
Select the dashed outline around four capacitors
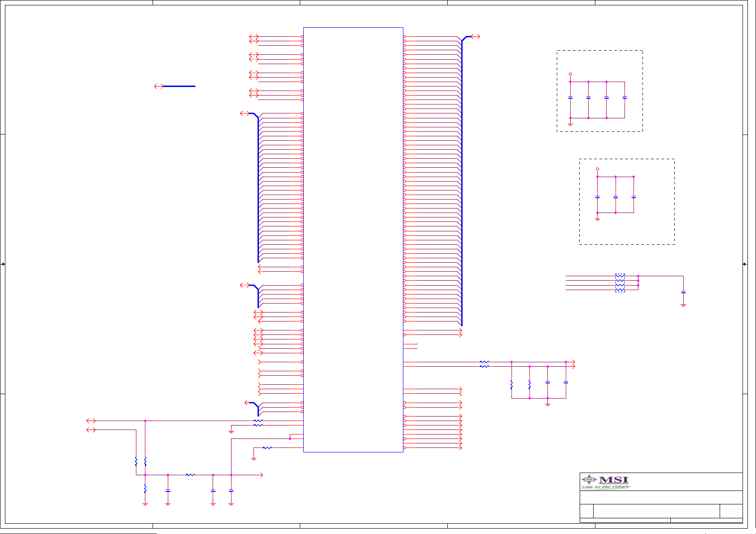pyautogui.click(x=600, y=91)
